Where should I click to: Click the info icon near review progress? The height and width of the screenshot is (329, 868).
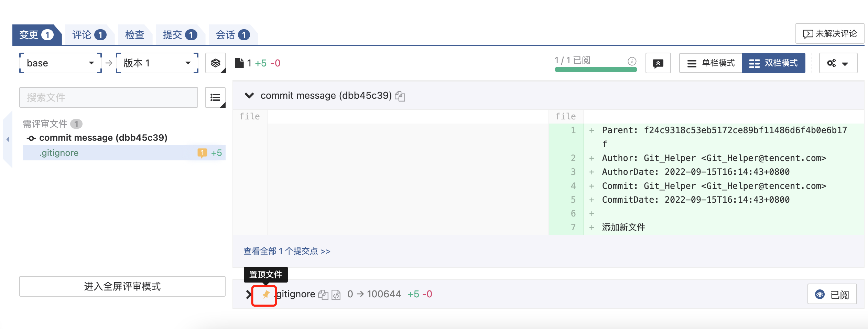coord(632,61)
